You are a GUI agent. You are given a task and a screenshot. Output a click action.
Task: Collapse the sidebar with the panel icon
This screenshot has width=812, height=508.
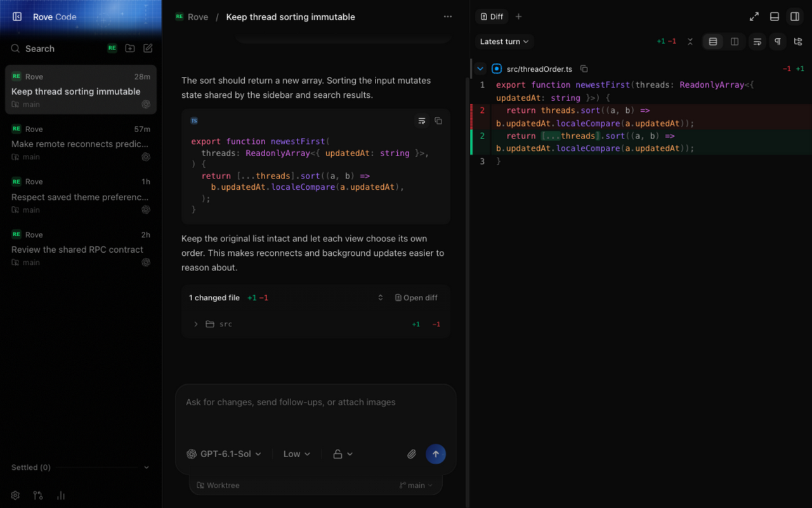click(17, 17)
